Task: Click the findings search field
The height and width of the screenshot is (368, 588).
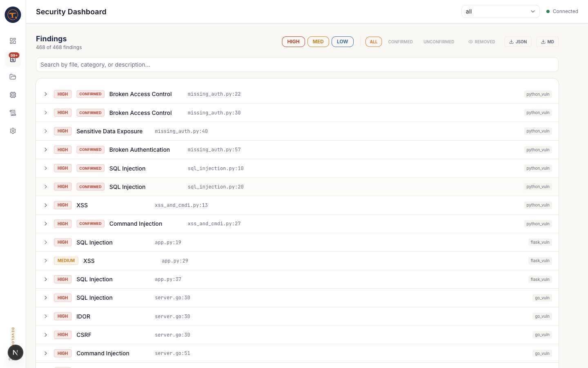Action: click(x=297, y=65)
